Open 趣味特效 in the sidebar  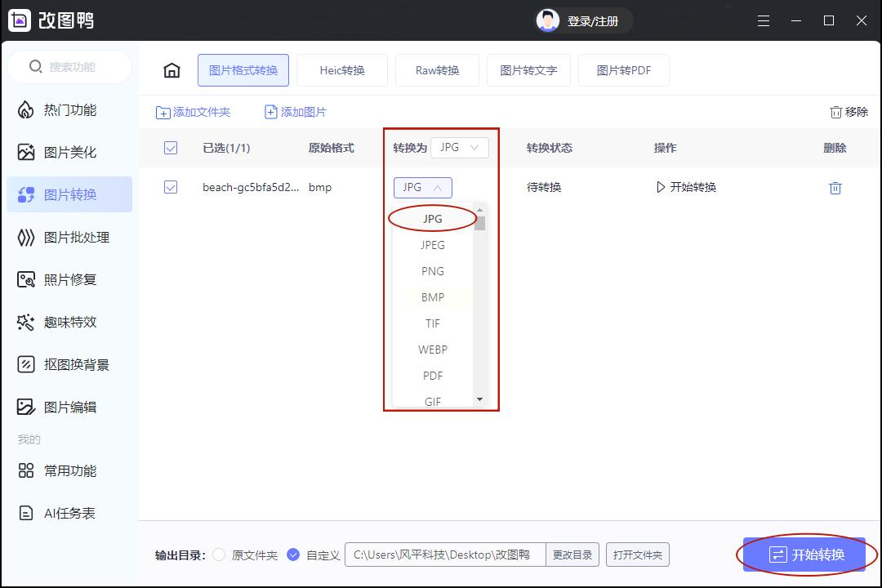(x=69, y=322)
